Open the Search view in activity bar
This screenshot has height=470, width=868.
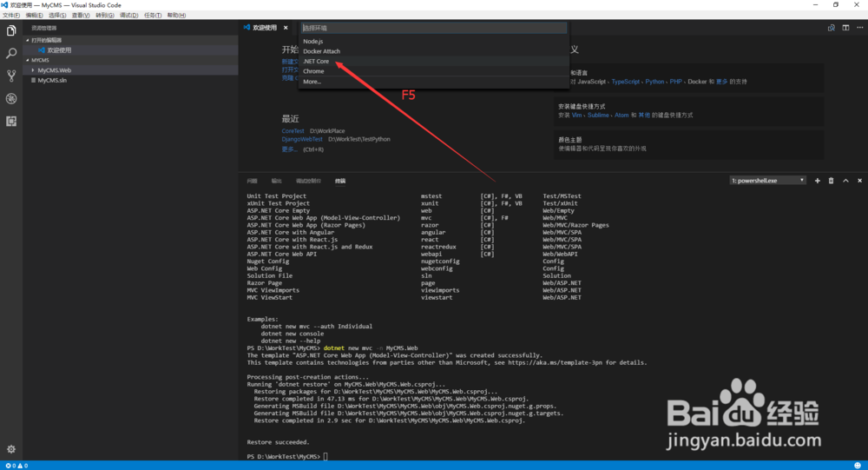click(11, 54)
